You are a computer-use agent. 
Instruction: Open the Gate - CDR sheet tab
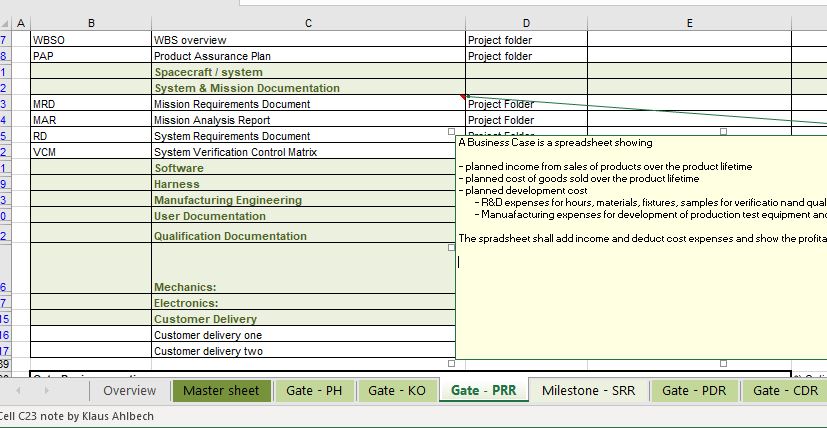785,391
